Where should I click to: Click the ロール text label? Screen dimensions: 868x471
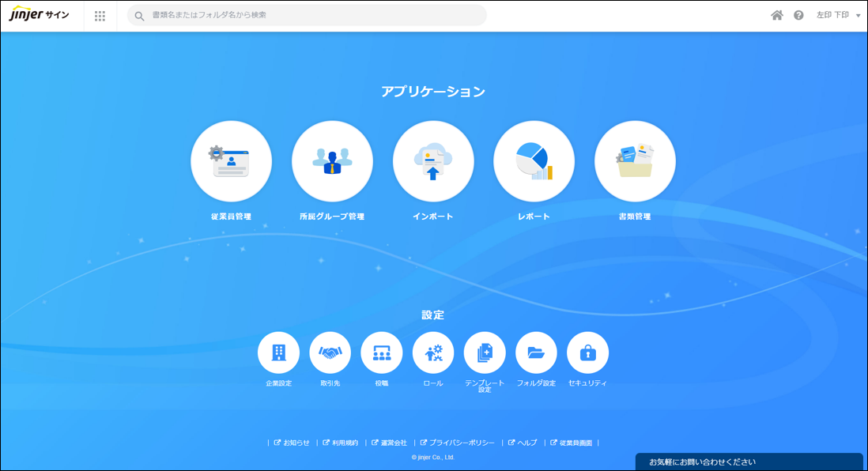(x=433, y=383)
